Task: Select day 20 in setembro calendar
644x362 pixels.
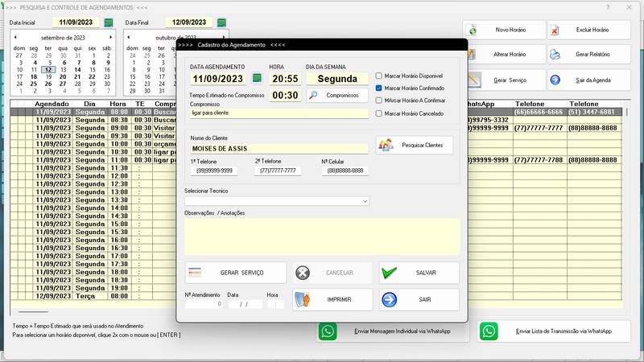Action: [63, 76]
